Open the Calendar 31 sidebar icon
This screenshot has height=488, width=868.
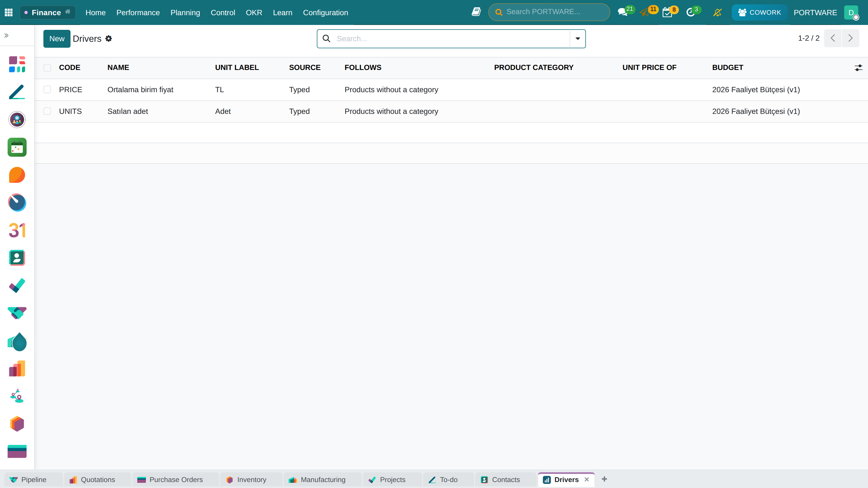tap(17, 230)
